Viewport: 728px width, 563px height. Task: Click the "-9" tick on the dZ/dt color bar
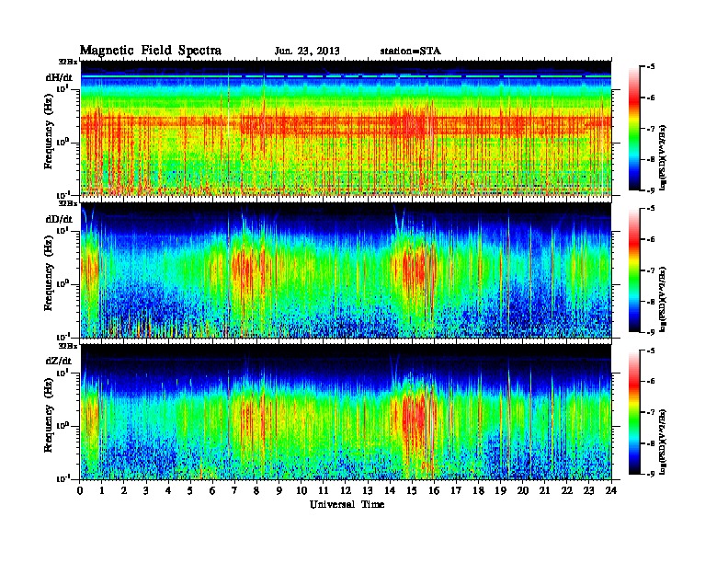click(x=652, y=474)
